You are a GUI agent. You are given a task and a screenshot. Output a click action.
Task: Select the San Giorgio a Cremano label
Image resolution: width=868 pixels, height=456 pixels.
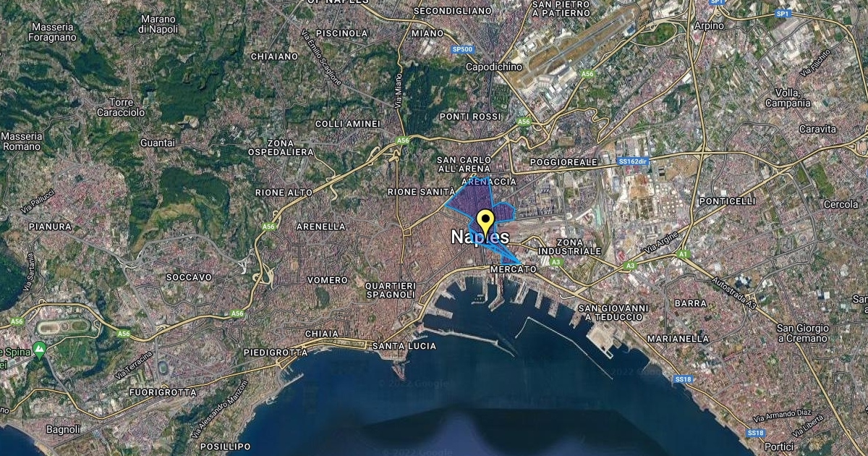[802, 333]
